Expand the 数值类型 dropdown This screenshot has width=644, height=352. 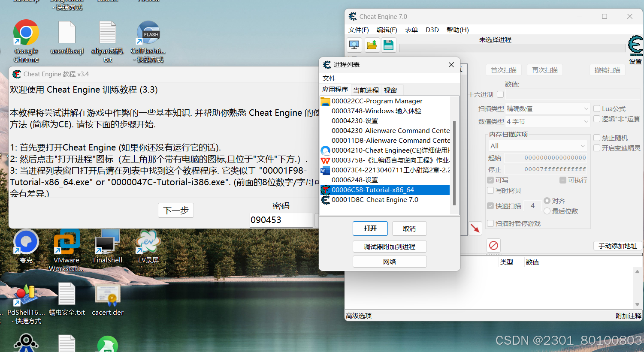(x=547, y=122)
